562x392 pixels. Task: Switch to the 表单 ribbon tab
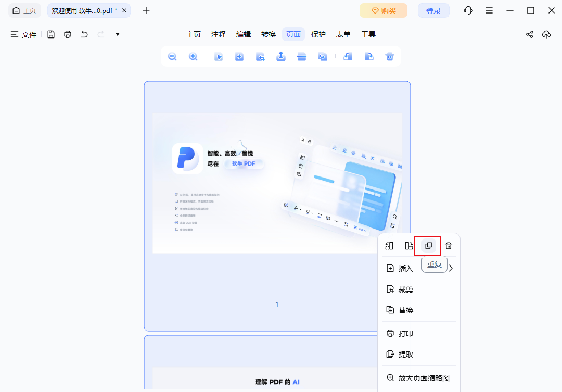[x=343, y=34]
